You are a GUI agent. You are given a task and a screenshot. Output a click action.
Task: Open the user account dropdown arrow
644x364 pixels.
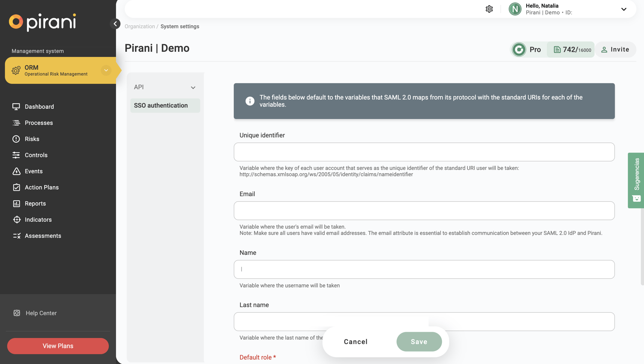pos(623,9)
